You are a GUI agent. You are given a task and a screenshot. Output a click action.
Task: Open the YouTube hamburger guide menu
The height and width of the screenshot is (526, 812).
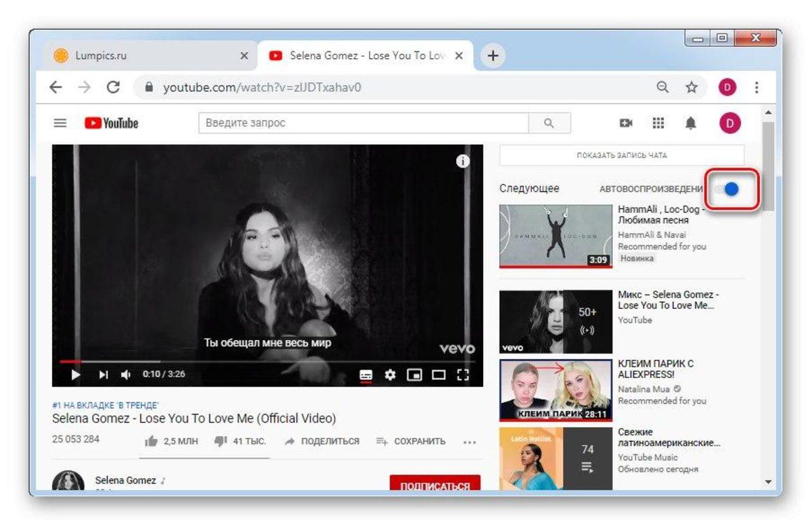[60, 123]
